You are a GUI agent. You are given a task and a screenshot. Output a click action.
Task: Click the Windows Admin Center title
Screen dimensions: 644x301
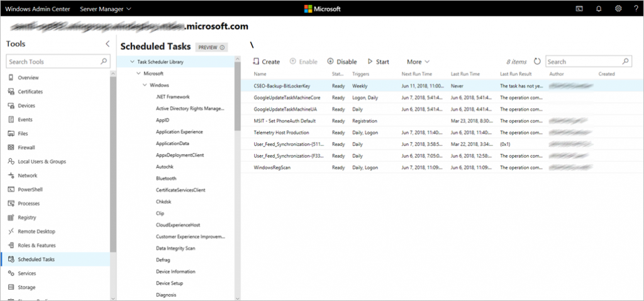coord(37,9)
